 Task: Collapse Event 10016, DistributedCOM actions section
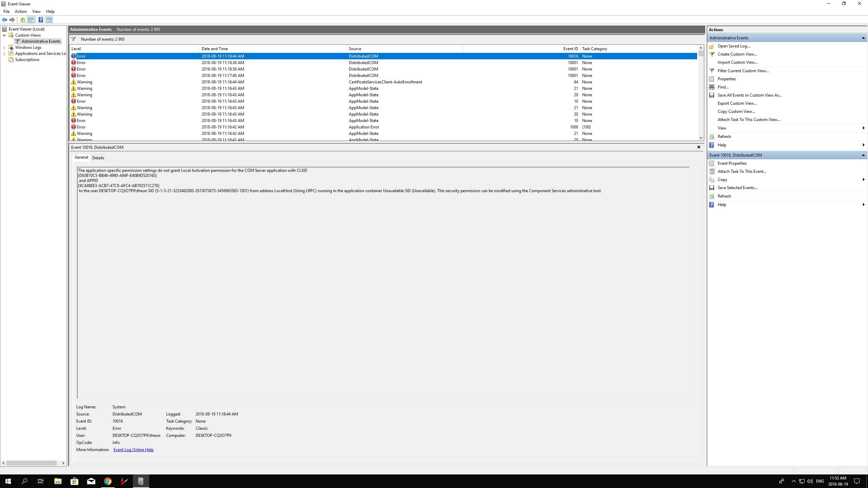pyautogui.click(x=863, y=155)
